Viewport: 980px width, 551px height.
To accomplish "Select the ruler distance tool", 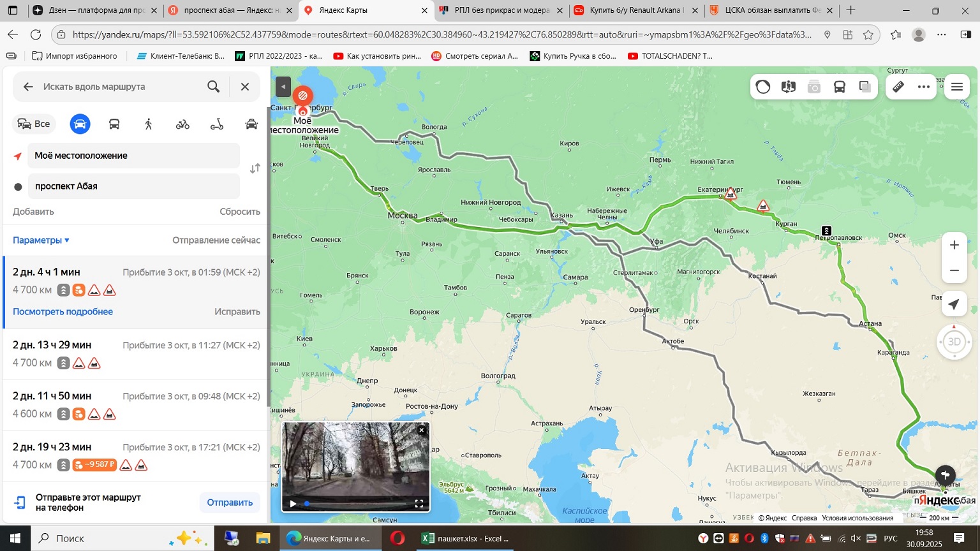I will click(x=898, y=87).
